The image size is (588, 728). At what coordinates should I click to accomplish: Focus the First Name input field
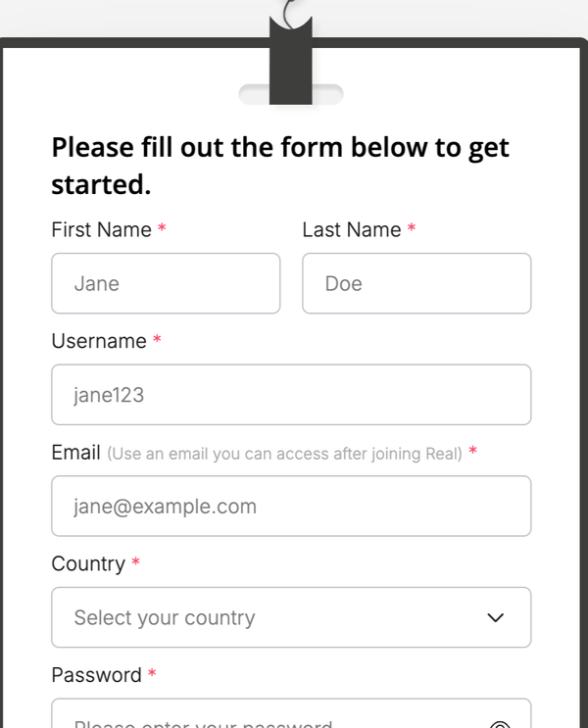[166, 284]
